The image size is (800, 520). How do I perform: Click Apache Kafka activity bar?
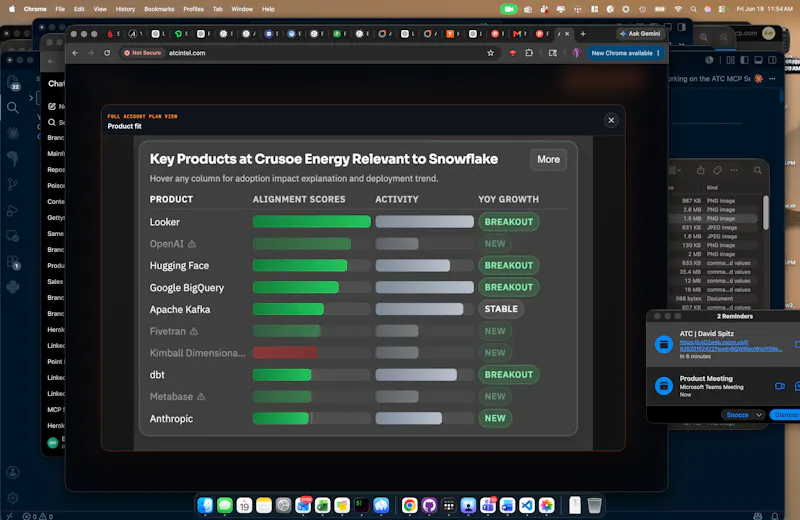pyautogui.click(x=419, y=309)
